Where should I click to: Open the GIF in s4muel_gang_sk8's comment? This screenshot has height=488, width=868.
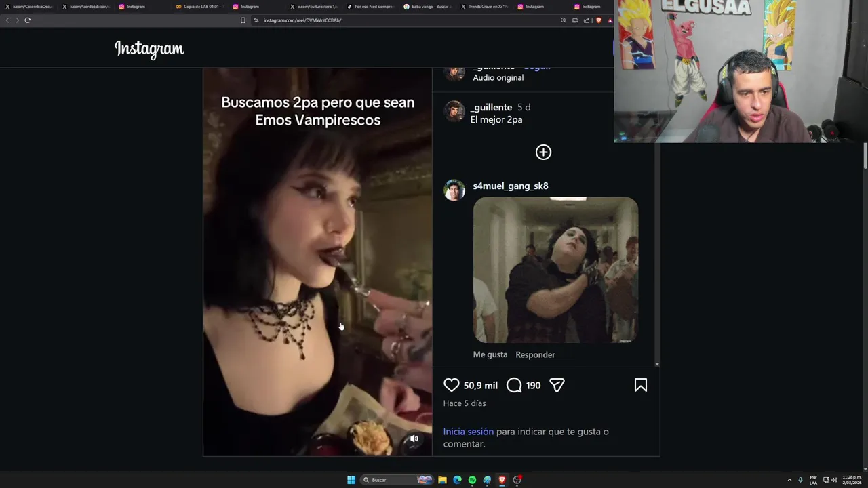[x=555, y=270]
